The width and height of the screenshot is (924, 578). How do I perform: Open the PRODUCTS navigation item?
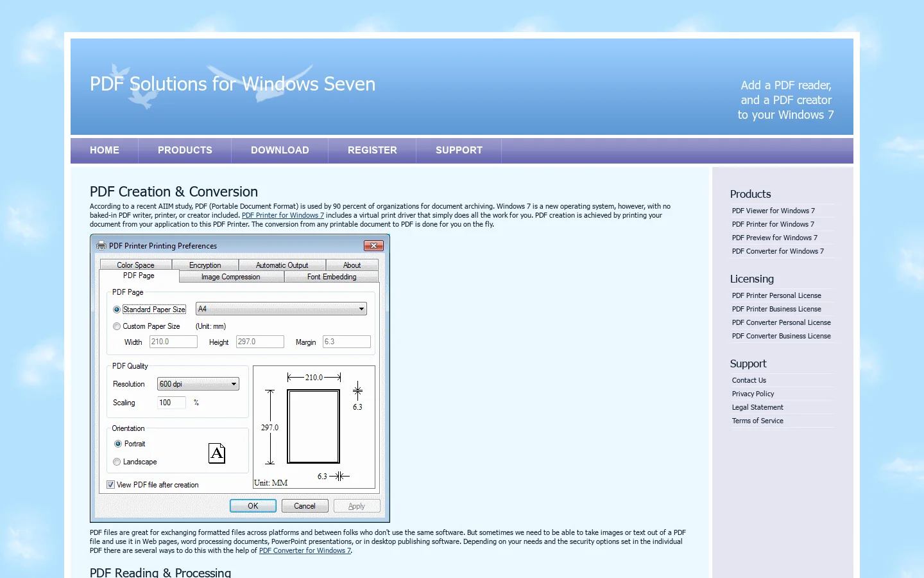(185, 150)
